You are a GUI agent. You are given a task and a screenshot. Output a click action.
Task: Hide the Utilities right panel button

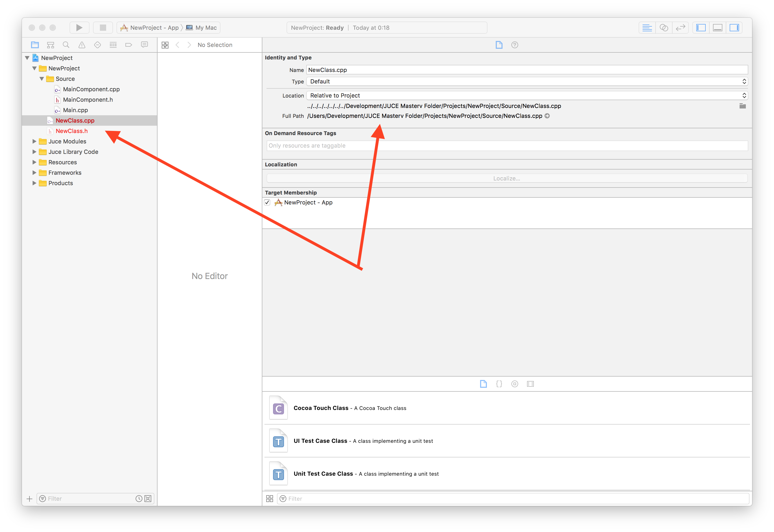pos(734,28)
